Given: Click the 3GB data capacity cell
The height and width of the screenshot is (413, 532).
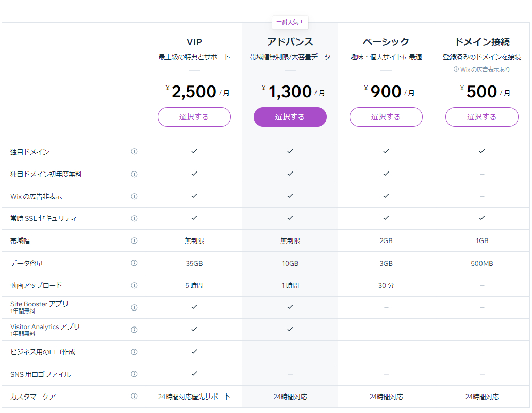Looking at the screenshot, I should pos(386,263).
